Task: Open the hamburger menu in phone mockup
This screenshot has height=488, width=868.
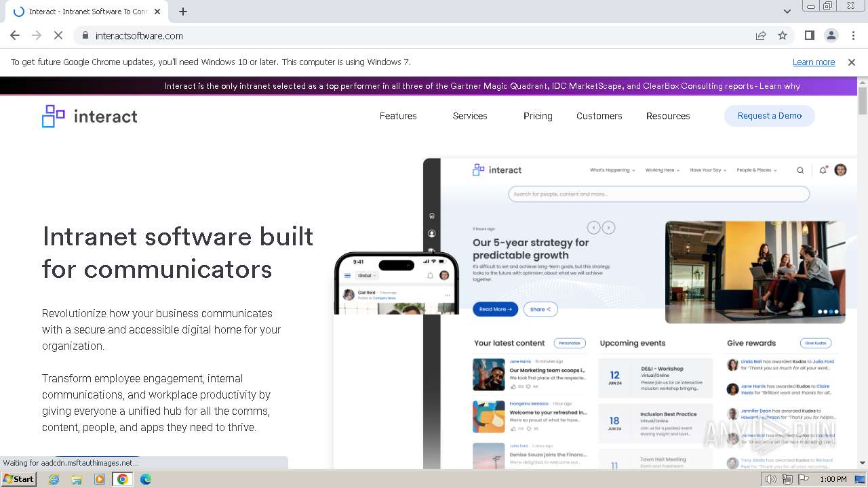Action: [x=348, y=276]
